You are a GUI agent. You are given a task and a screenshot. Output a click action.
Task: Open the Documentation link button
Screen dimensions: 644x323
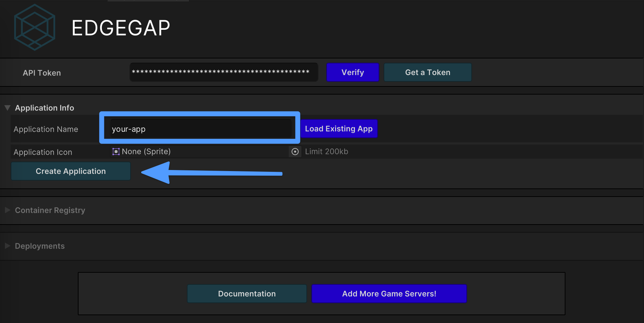[x=247, y=294]
